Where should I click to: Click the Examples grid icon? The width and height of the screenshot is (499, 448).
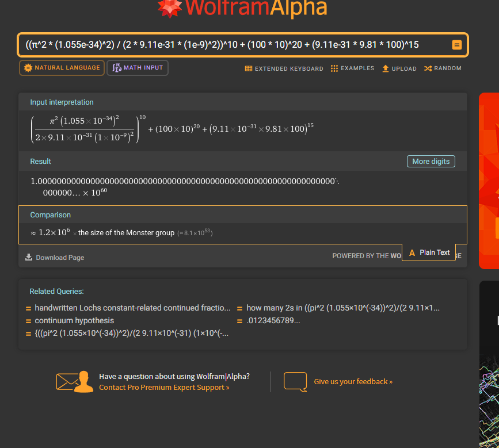click(334, 68)
